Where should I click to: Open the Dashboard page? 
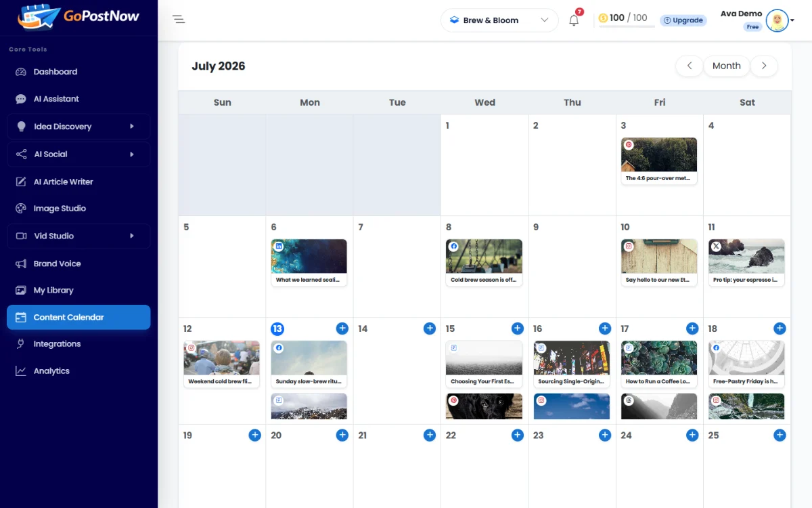coord(78,72)
